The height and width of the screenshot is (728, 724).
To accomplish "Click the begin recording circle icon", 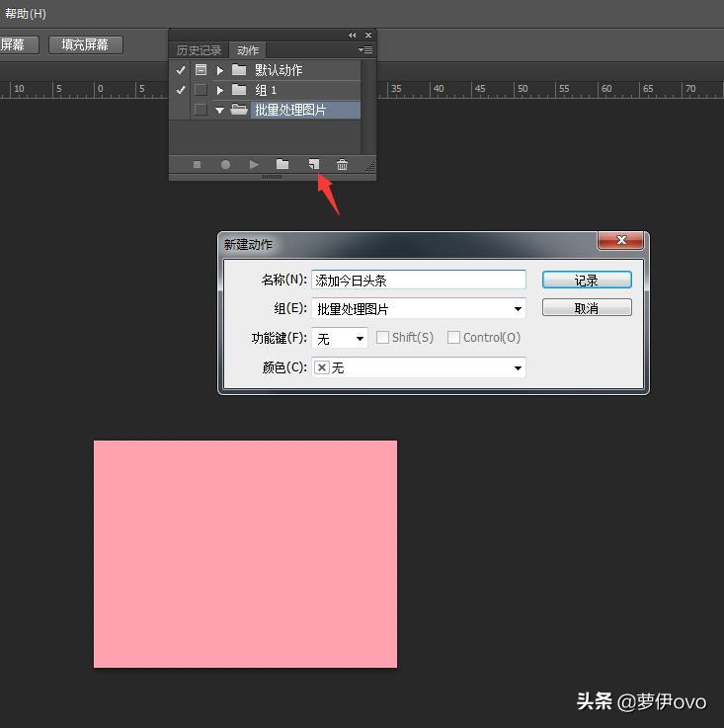I will (x=225, y=165).
